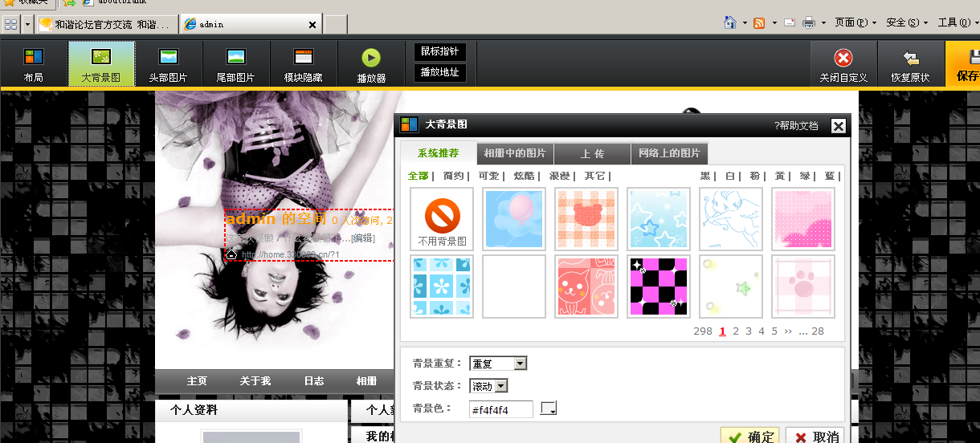The image size is (980, 443).
Task: Click the IE home icon
Action: [x=730, y=22]
